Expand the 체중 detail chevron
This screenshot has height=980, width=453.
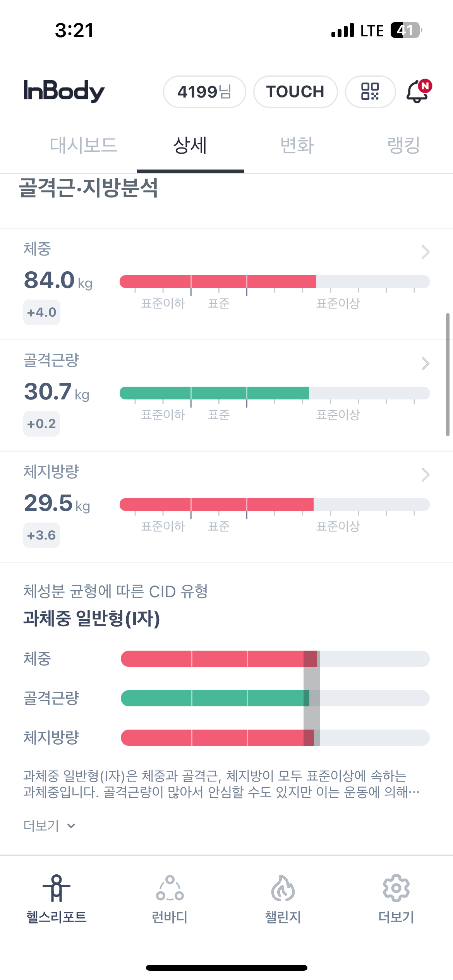click(x=425, y=252)
